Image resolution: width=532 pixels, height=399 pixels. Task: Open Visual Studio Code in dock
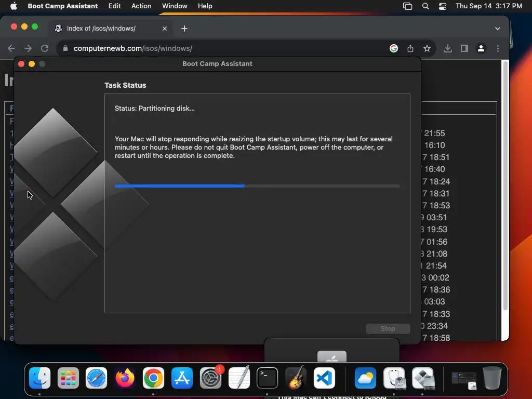(324, 378)
